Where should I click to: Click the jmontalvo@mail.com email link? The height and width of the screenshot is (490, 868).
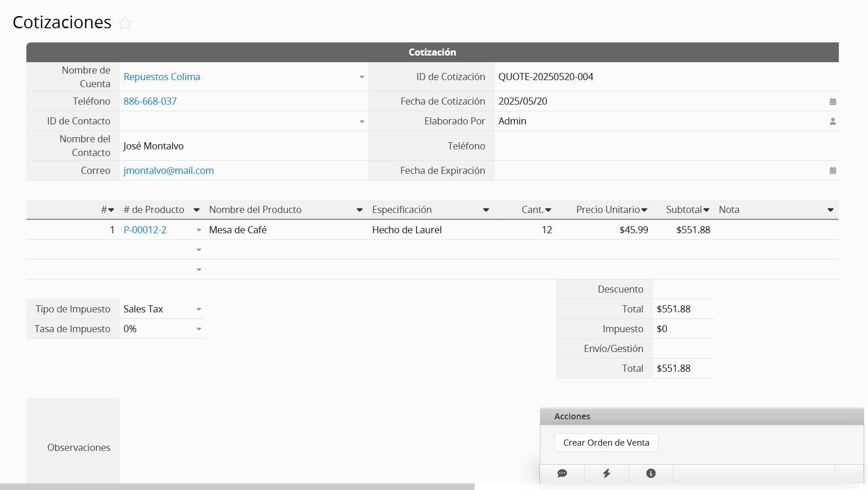(169, 171)
